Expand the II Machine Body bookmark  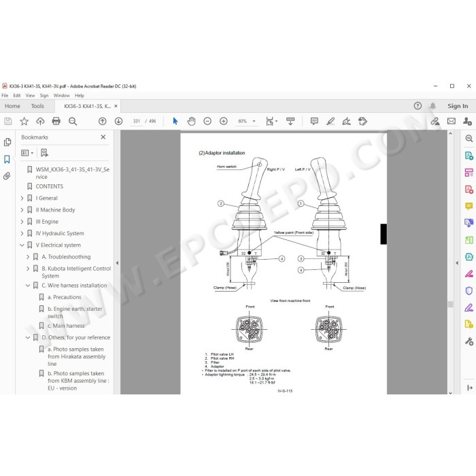click(22, 209)
